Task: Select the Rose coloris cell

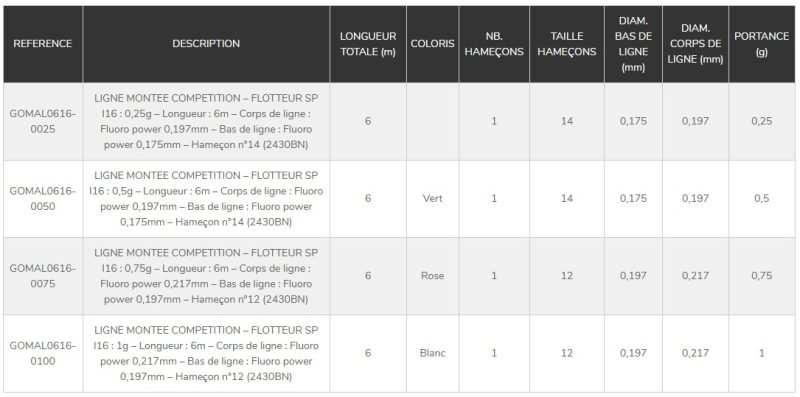Action: [x=433, y=276]
